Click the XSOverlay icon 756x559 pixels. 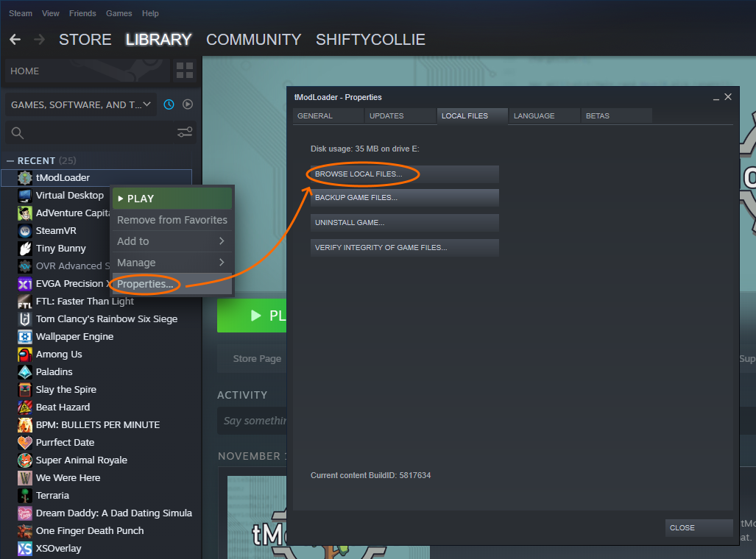click(25, 549)
